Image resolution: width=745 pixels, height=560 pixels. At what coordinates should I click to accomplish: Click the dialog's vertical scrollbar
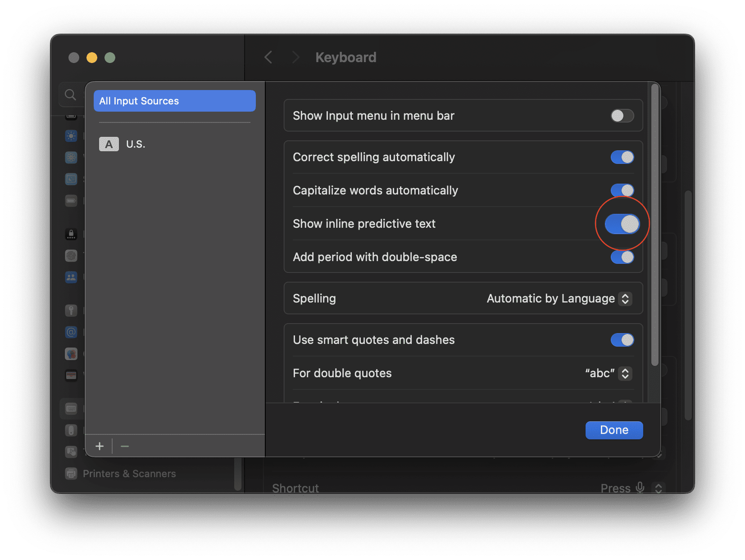(655, 225)
